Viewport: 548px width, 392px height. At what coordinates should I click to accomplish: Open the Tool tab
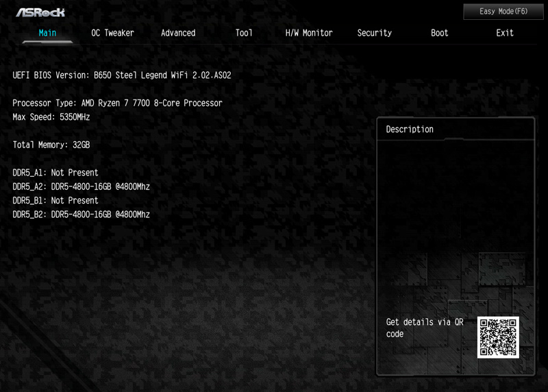(x=244, y=33)
